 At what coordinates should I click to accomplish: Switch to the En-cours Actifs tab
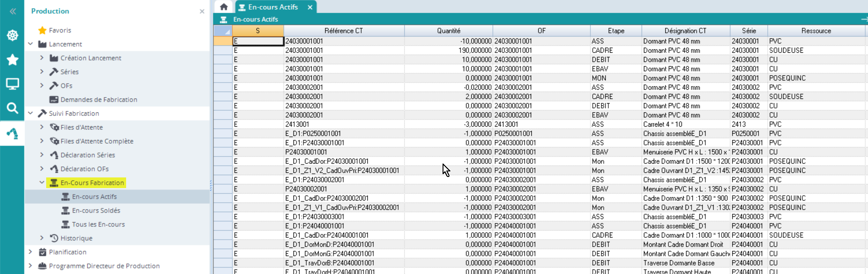tap(273, 7)
